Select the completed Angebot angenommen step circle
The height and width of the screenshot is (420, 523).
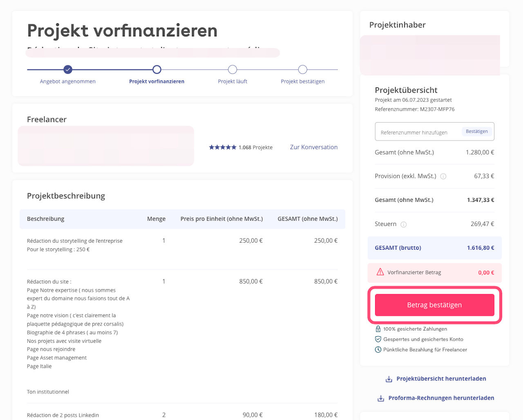pos(68,69)
